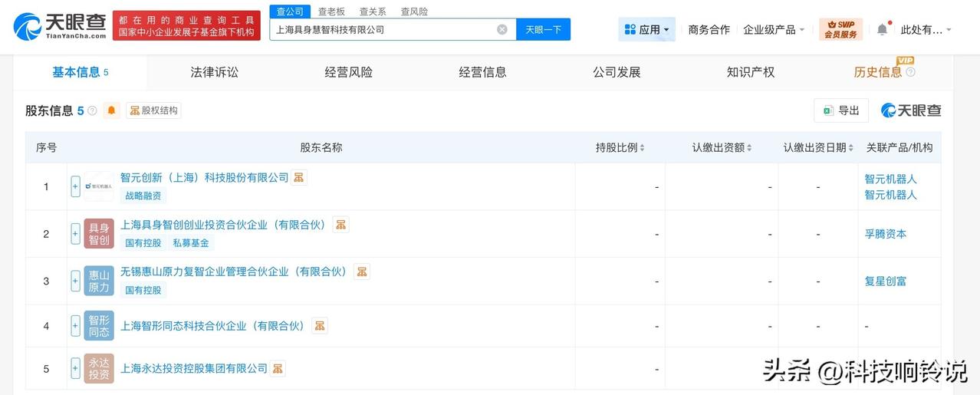
Task: Select the 历史信息 VIP tab
Action: coord(878,72)
